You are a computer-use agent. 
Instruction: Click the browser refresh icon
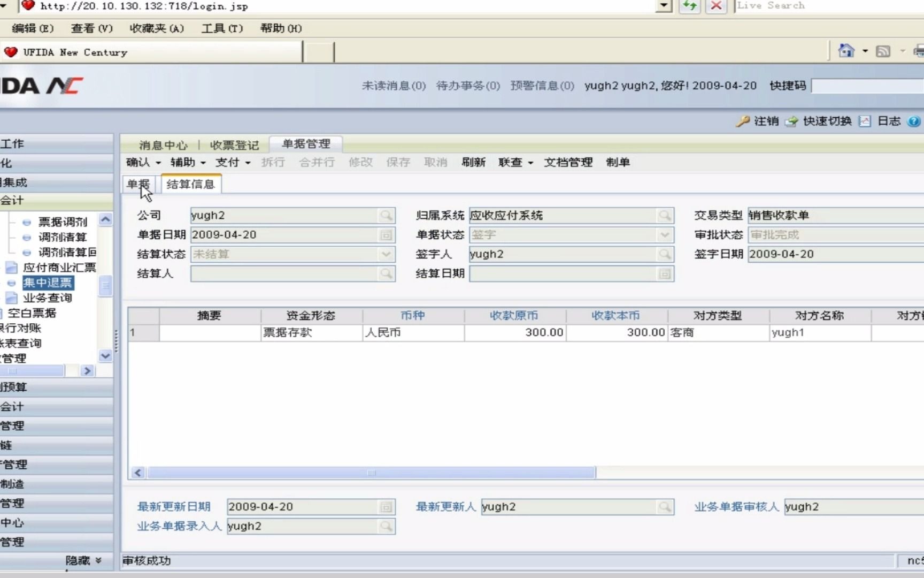(690, 6)
